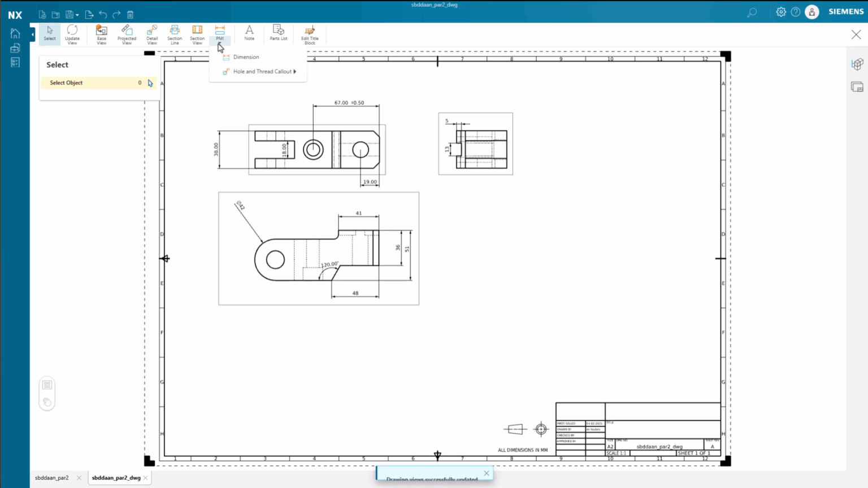Toggle the PMI tool group

point(220,34)
